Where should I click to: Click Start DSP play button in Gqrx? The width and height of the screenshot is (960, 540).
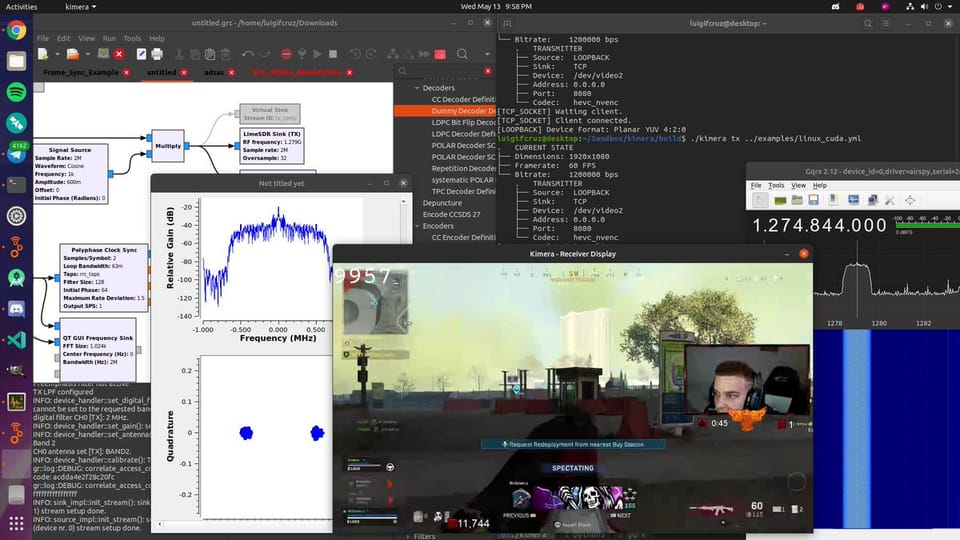coord(760,200)
